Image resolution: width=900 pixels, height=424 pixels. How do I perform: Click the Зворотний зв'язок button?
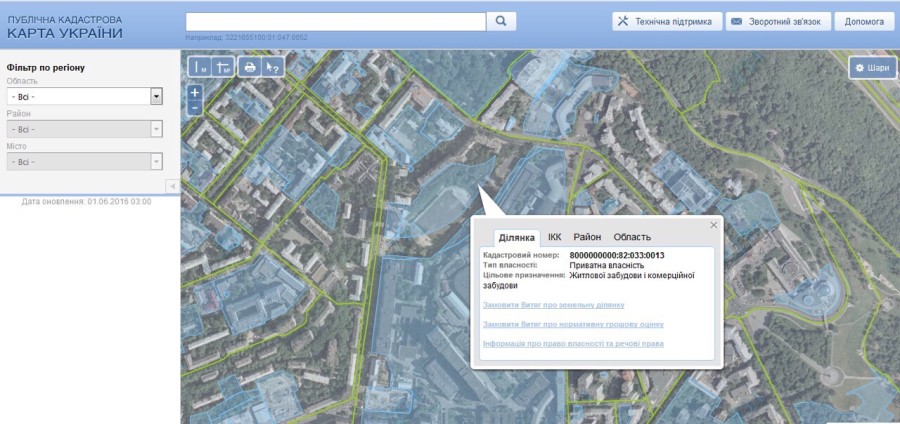pyautogui.click(x=778, y=21)
